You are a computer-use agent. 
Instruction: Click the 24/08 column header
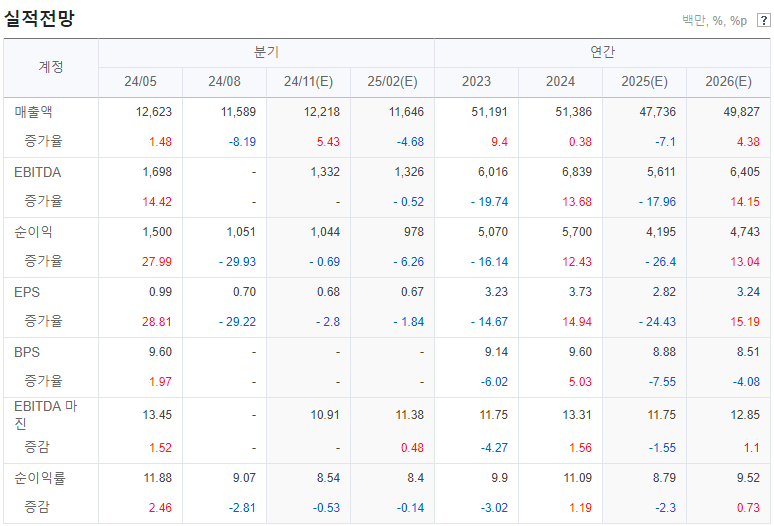[x=224, y=81]
